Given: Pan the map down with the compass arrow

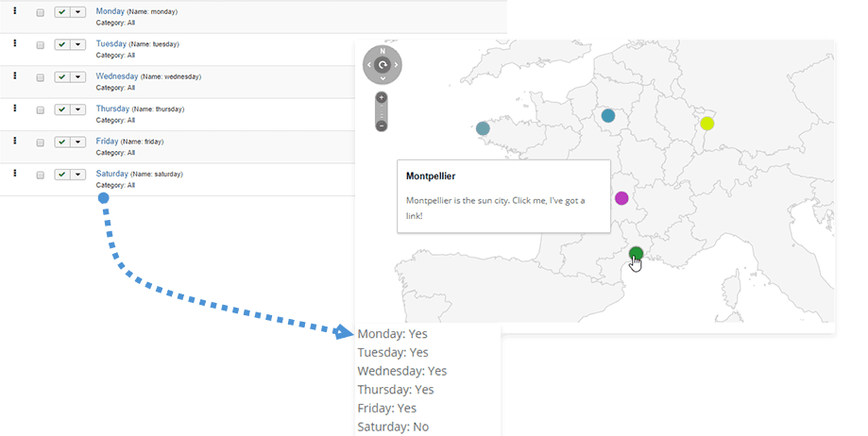Looking at the screenshot, I should pyautogui.click(x=383, y=78).
